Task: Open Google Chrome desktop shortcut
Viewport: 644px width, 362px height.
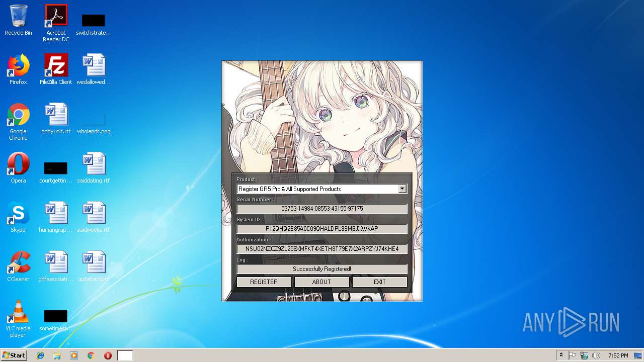Action: 18,122
